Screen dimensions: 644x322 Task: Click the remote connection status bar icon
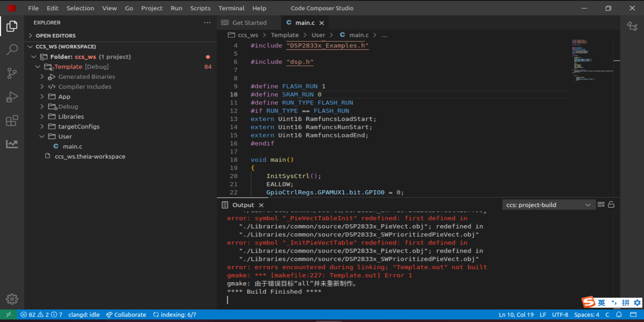(x=9, y=315)
